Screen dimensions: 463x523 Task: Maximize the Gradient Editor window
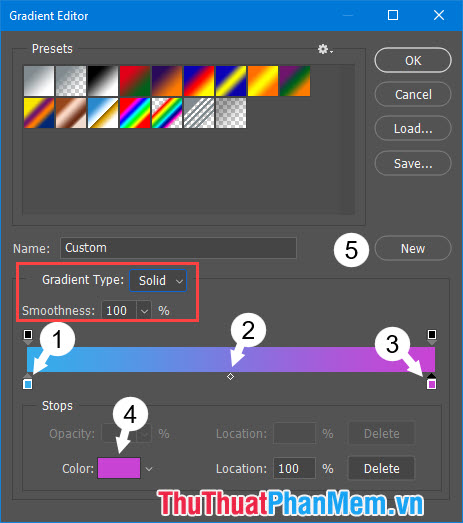point(393,15)
